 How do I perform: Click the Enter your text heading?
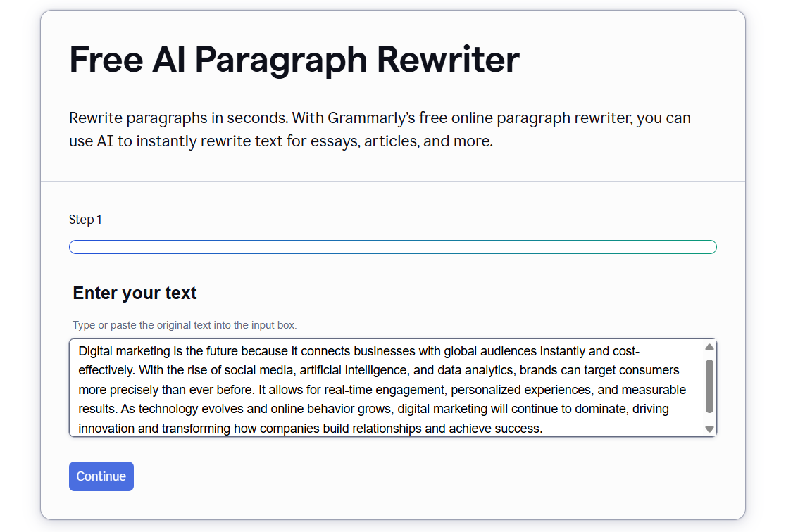click(135, 293)
